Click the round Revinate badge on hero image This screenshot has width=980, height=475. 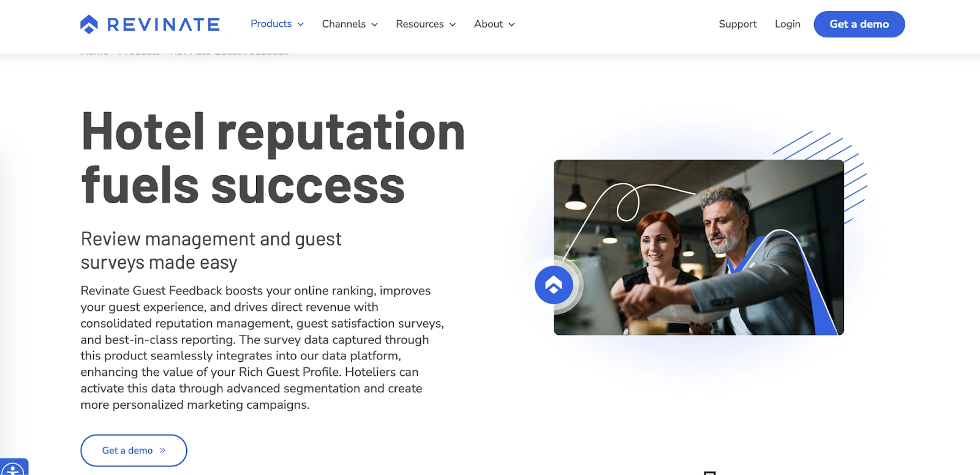pyautogui.click(x=554, y=285)
